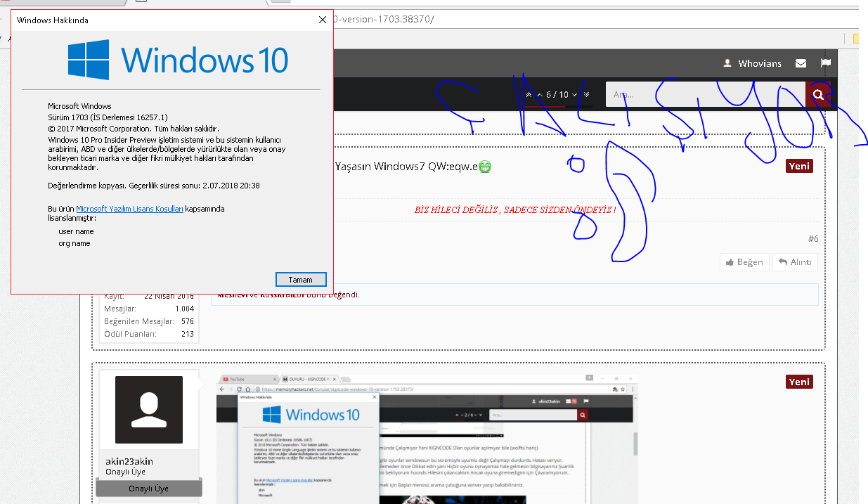Click the Yeni badge on akin23akin's post
Screen dimensions: 868x504
(799, 382)
